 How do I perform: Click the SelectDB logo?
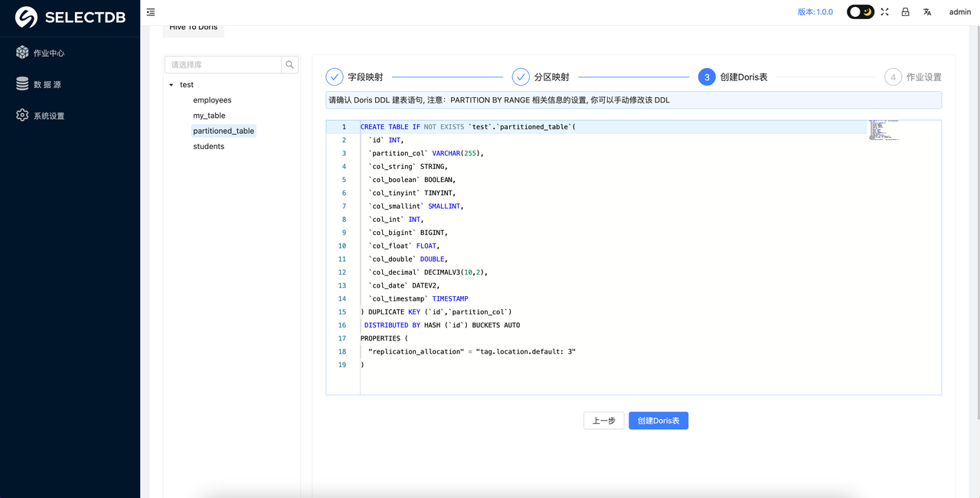(70, 17)
